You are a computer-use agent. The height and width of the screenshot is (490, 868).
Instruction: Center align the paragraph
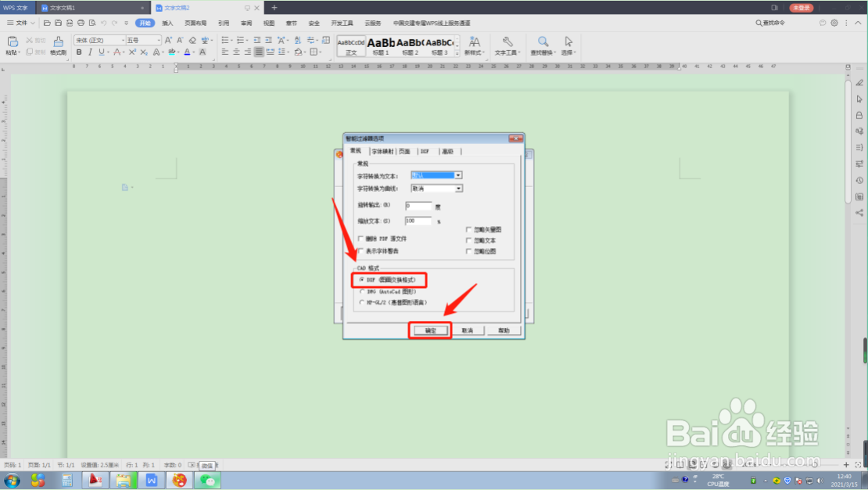236,52
